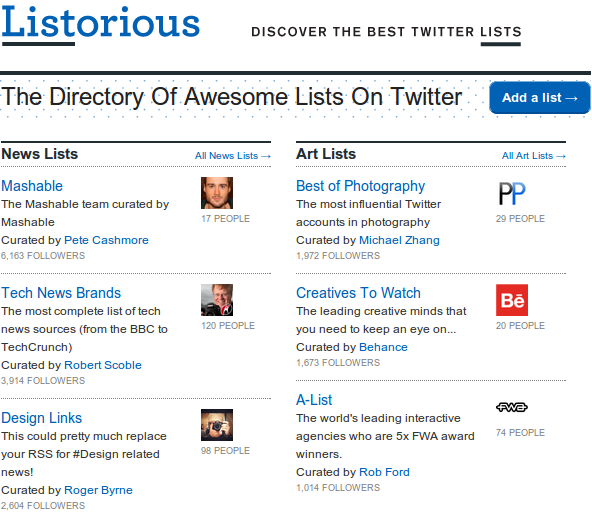Click Discover The Best Twitter Lists tagline

(x=386, y=32)
